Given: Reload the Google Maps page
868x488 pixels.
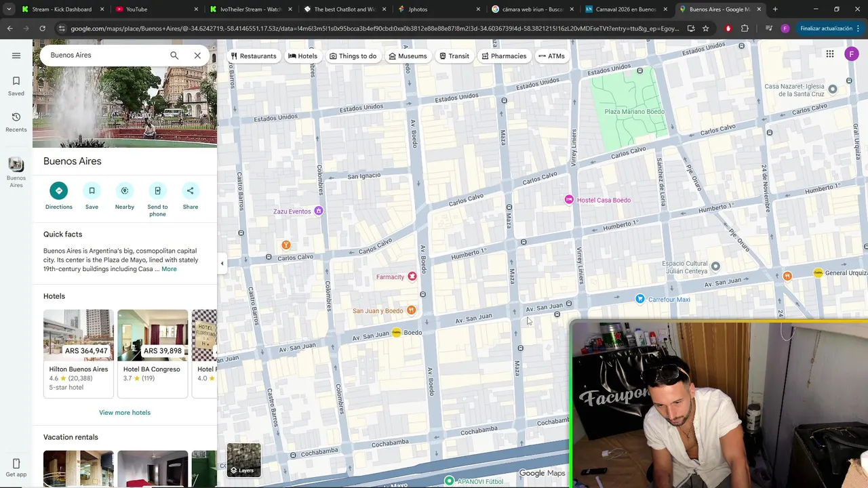Looking at the screenshot, I should [x=42, y=28].
